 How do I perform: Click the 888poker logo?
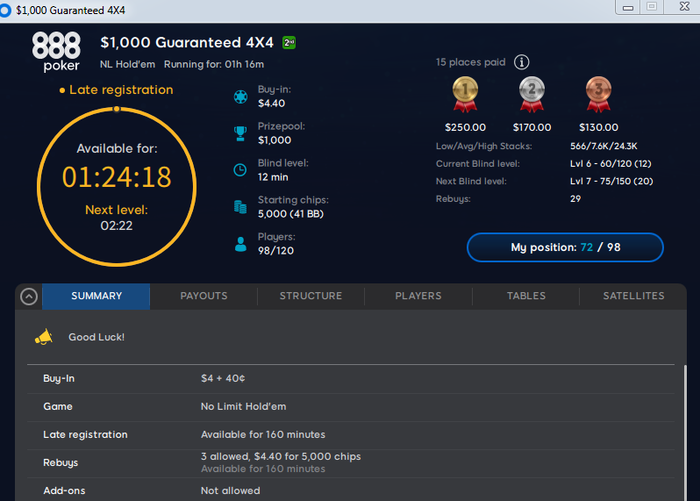point(56,51)
